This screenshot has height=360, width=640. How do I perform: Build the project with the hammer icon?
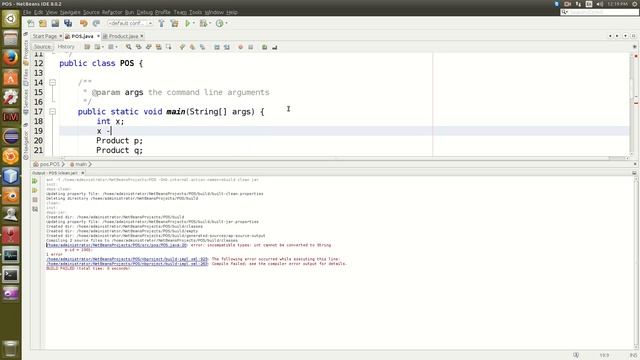click(x=161, y=23)
